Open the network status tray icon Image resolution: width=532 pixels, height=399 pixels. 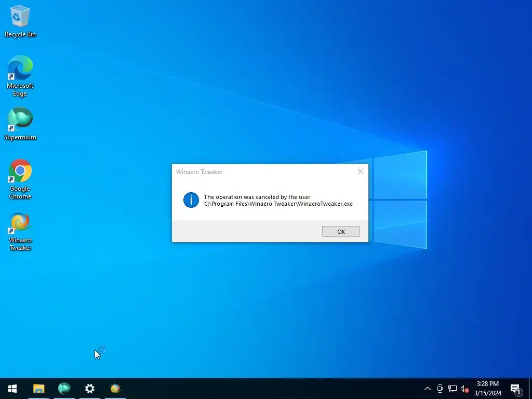[x=453, y=389]
